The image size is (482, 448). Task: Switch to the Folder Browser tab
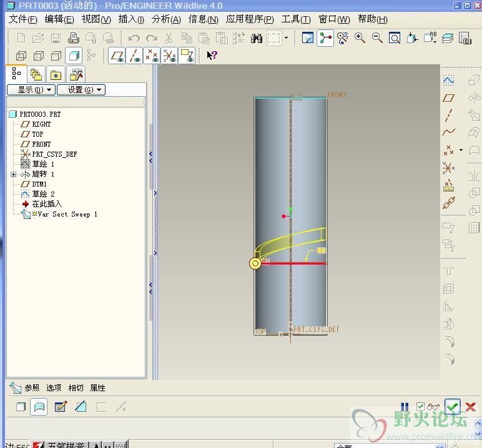[x=36, y=75]
